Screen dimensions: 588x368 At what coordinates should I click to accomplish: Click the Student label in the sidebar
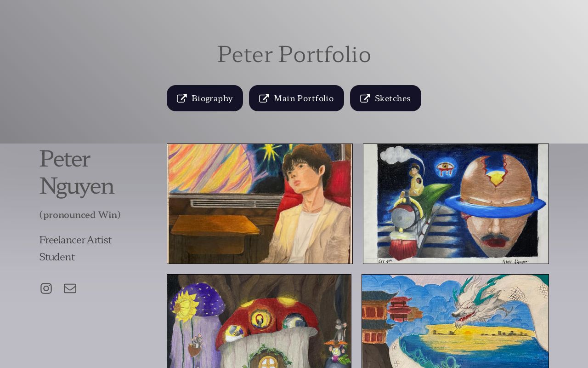pyautogui.click(x=57, y=257)
